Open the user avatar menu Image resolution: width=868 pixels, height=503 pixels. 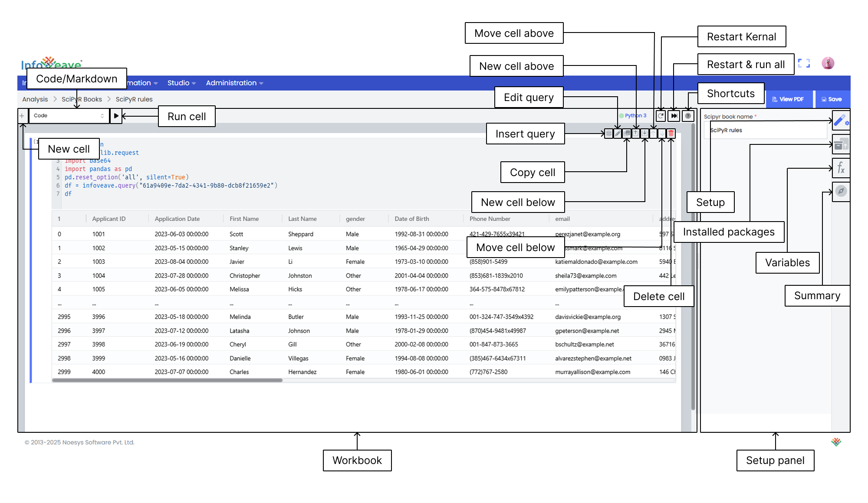pyautogui.click(x=828, y=63)
